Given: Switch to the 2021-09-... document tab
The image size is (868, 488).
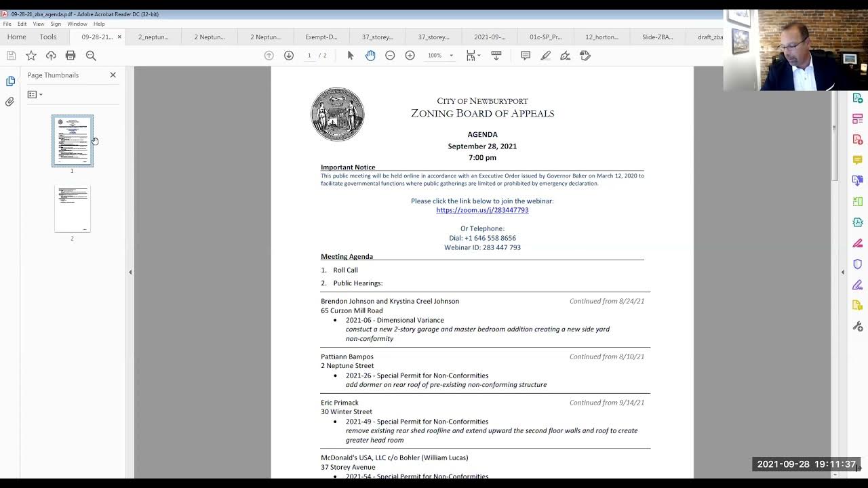Looking at the screenshot, I should coord(490,37).
